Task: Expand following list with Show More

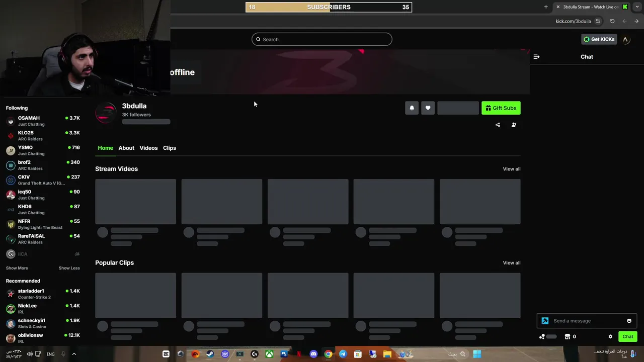Action: 17,268
